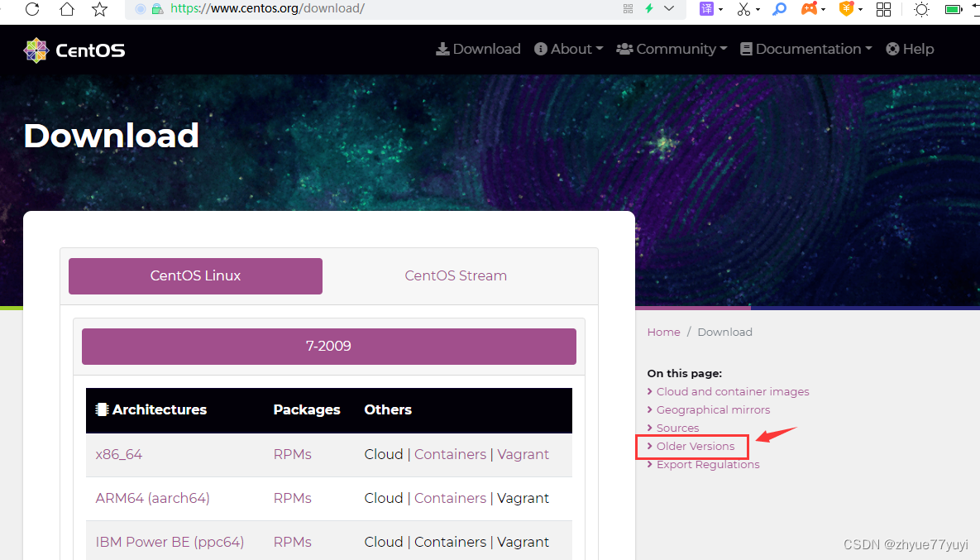Screen dimensions: 980x560
Task: Click the Packages column header
Action: (307, 410)
